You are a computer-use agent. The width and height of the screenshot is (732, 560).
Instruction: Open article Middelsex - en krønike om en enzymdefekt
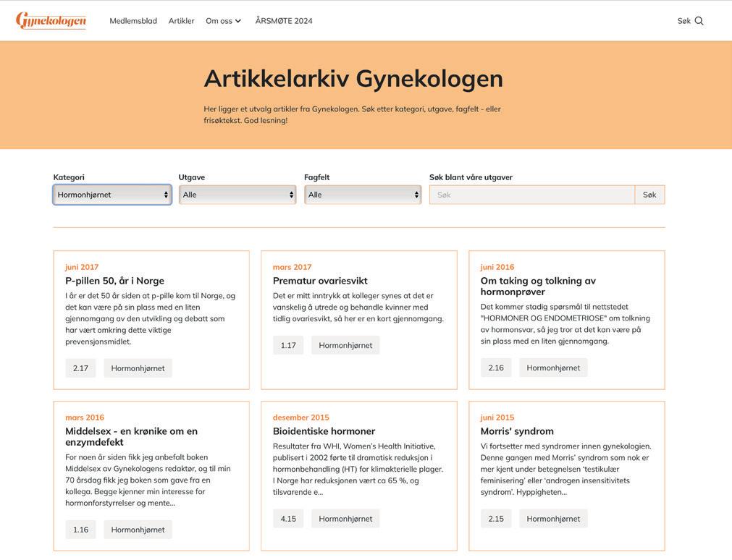tap(132, 436)
